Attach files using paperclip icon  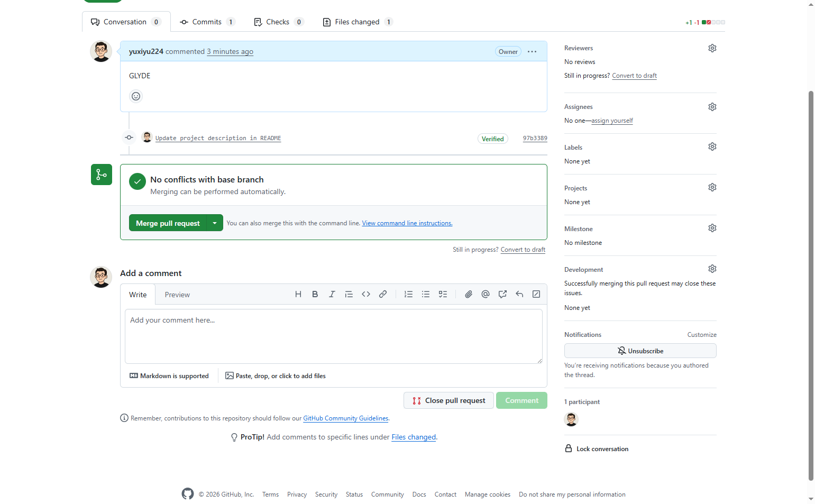(x=469, y=294)
